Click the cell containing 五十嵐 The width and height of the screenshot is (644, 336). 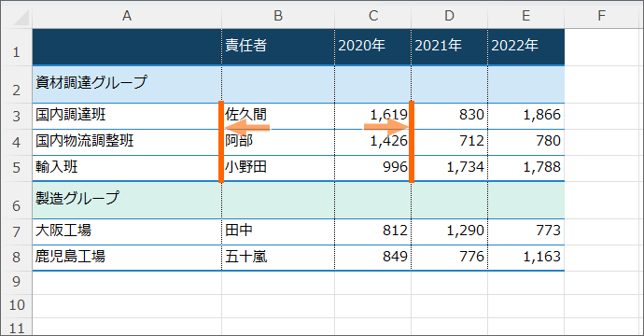(278, 258)
